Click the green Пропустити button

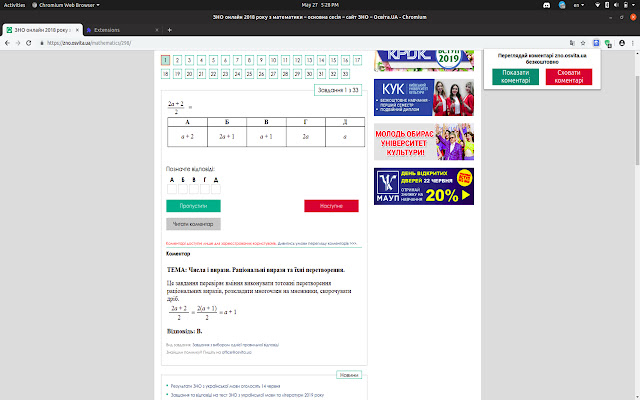193,206
